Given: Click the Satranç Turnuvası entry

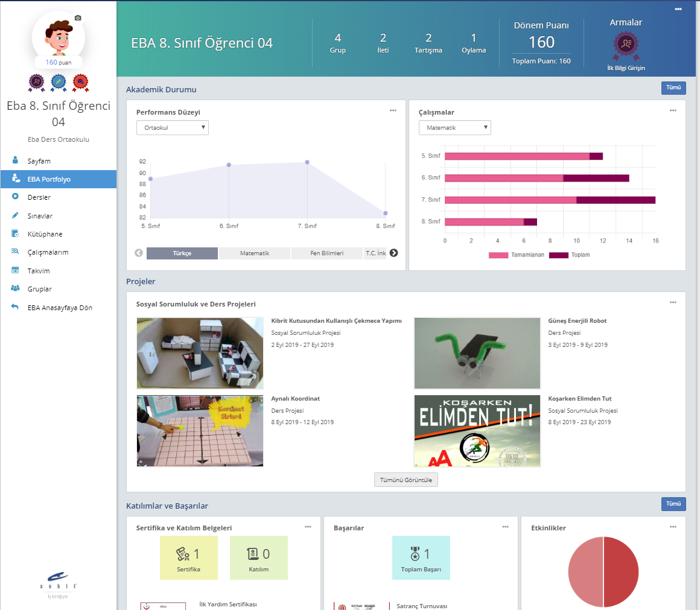Looking at the screenshot, I should click(422, 606).
